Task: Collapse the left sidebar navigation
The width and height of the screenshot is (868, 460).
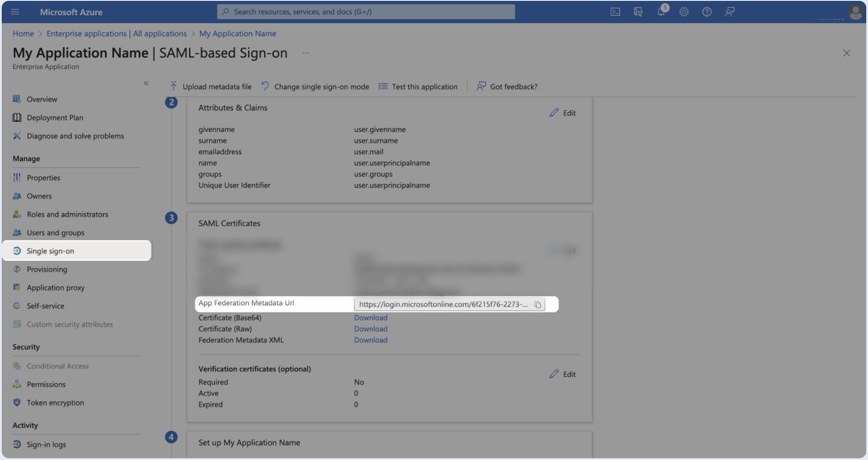Action: (146, 83)
